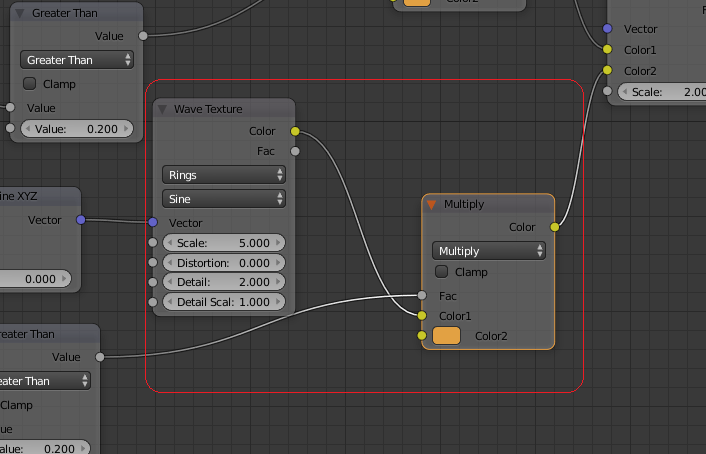Collapse the Wave Texture node
This screenshot has width=706, height=454.
pos(163,109)
